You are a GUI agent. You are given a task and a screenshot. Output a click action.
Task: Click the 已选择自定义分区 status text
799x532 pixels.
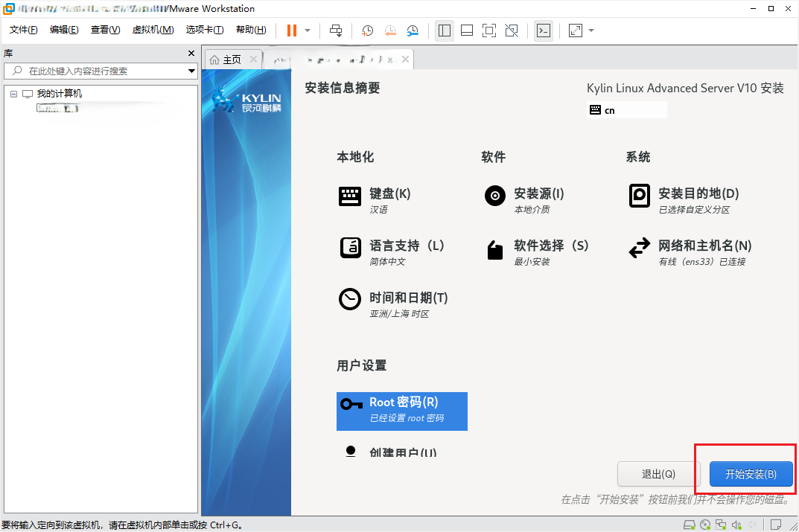click(694, 210)
